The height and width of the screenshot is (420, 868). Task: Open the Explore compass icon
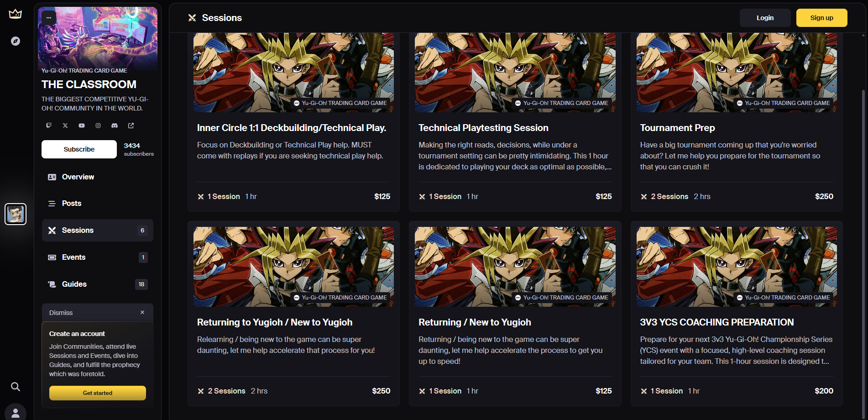pyautogui.click(x=16, y=41)
